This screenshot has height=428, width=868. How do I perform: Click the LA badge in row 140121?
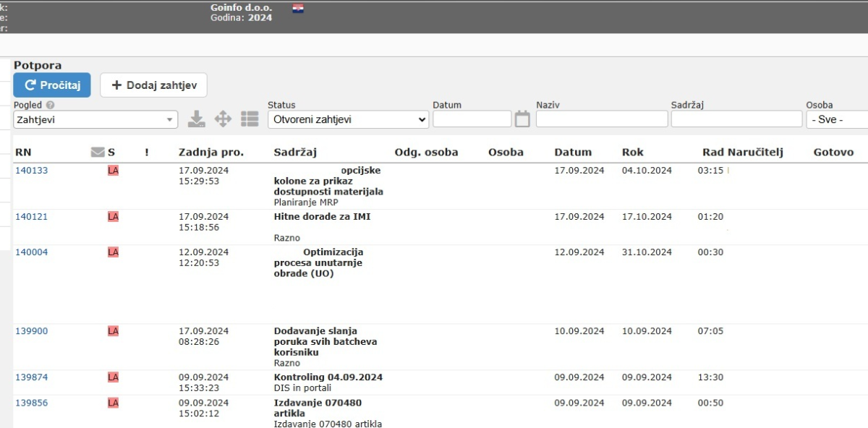pyautogui.click(x=113, y=217)
